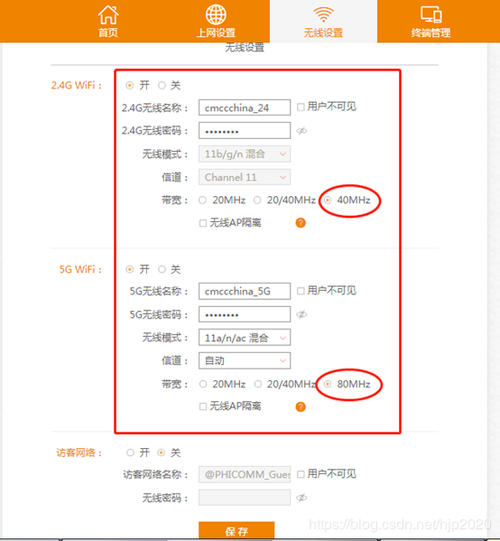Open the 上网设置 internet settings tab
Viewport: 500px width, 541px height.
coord(216,21)
